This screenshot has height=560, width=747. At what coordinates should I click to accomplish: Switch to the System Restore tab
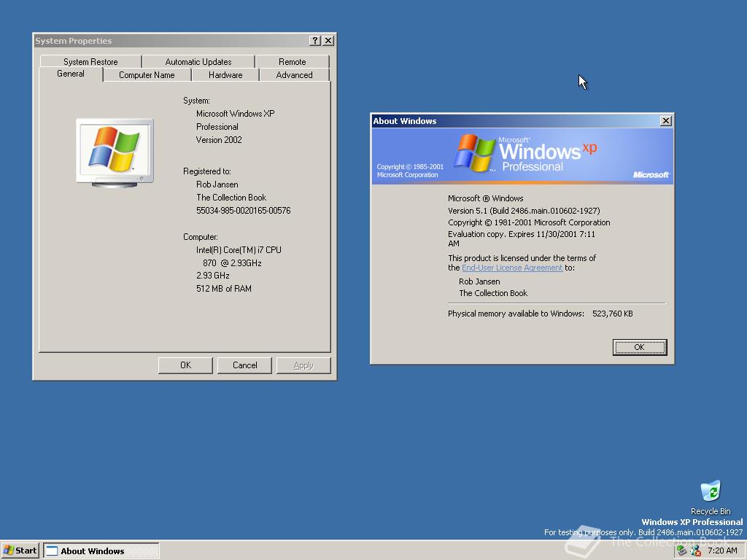click(90, 61)
